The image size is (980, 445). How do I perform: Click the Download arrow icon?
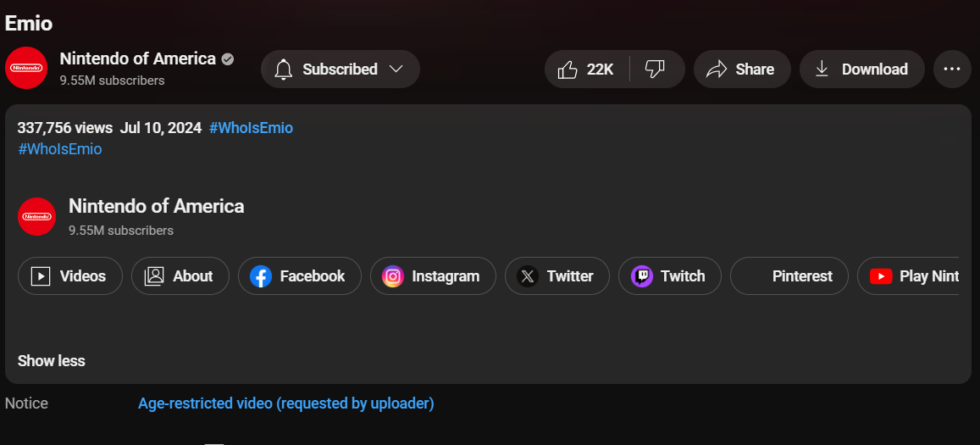click(822, 70)
